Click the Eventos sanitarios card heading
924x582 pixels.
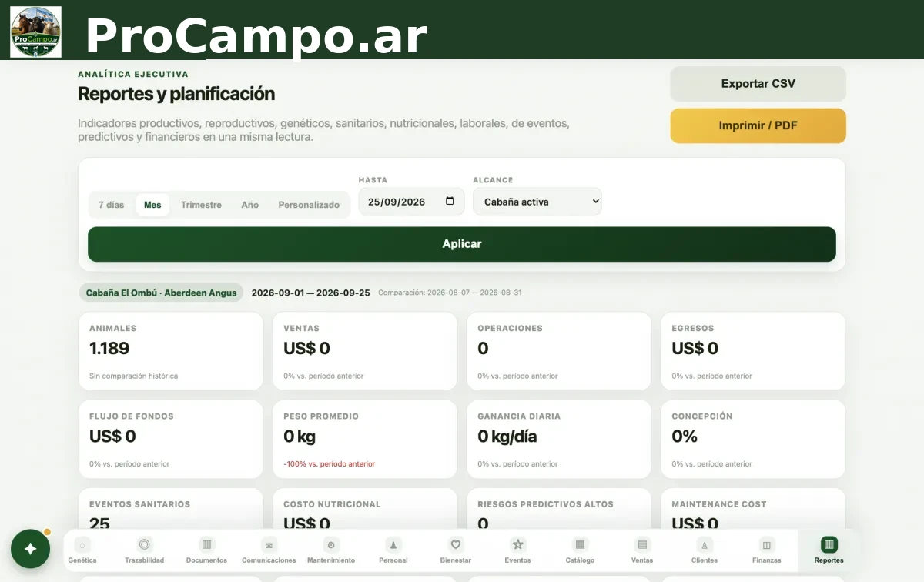[139, 504]
